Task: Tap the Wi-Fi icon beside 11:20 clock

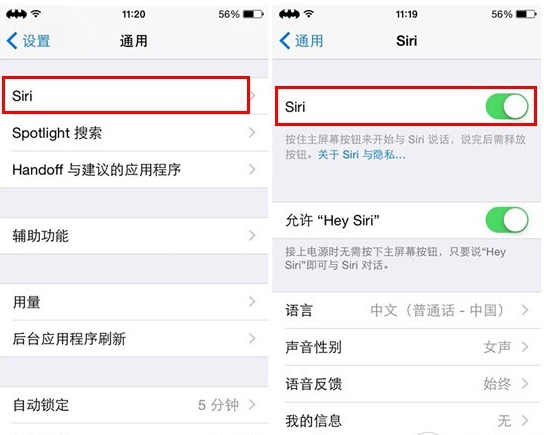Action: 36,14
